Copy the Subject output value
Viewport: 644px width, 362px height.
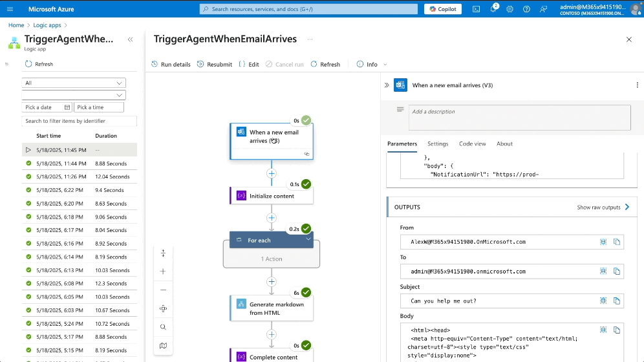point(617,301)
